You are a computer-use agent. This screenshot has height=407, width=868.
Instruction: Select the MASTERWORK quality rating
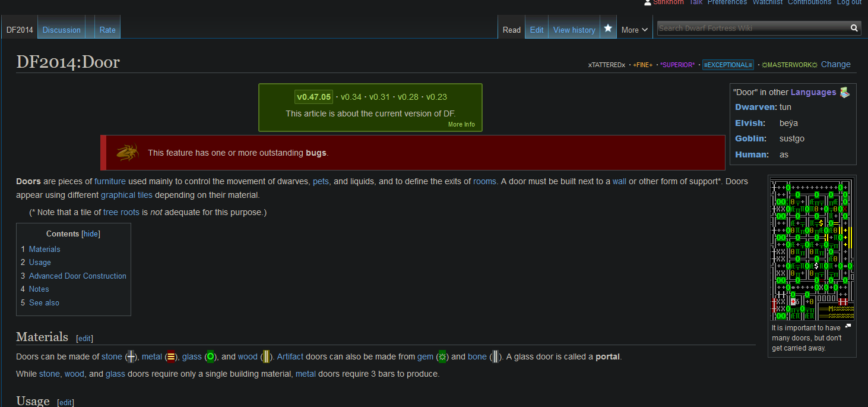coord(790,65)
